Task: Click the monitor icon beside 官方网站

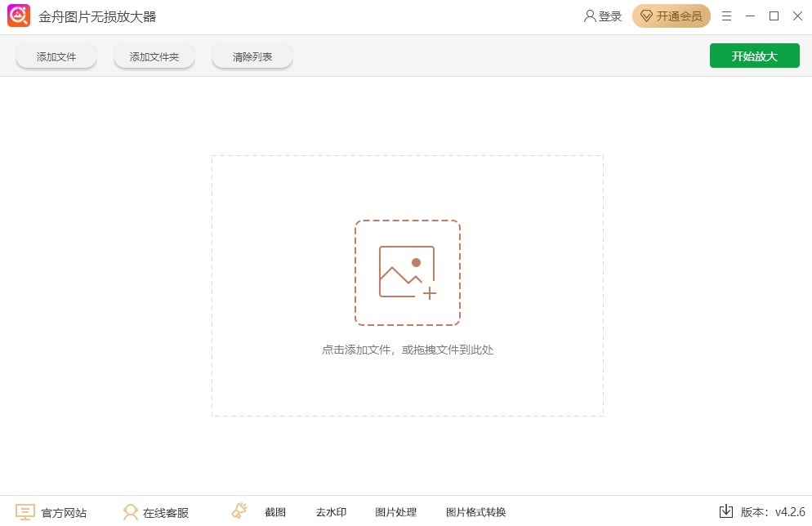Action: click(26, 511)
